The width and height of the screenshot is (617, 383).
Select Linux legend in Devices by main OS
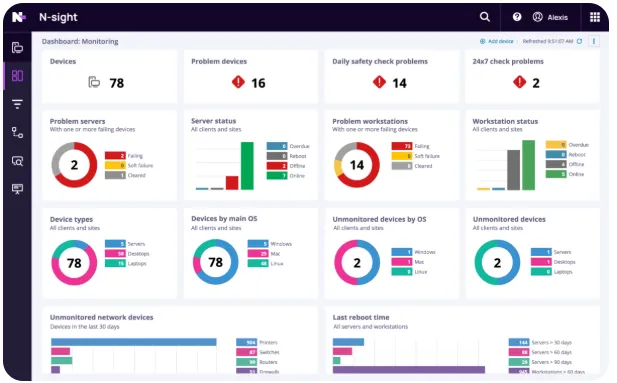click(266, 263)
